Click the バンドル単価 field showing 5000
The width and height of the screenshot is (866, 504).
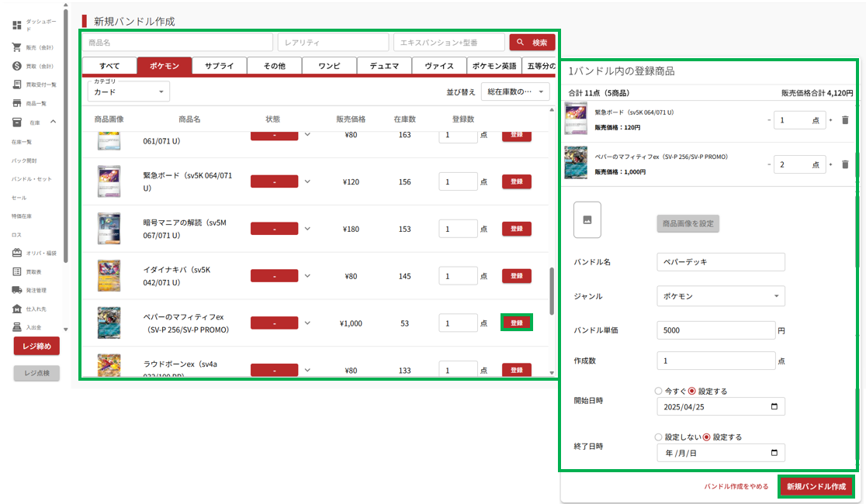[x=716, y=330]
